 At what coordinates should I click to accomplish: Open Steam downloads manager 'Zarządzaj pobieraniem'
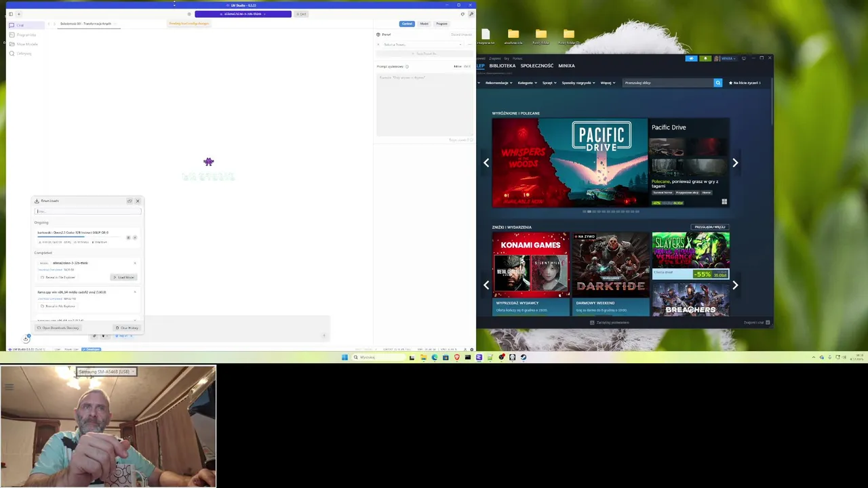click(610, 323)
